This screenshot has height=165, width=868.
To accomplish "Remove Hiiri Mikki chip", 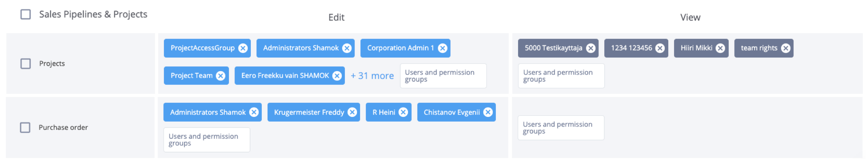I will (x=721, y=48).
